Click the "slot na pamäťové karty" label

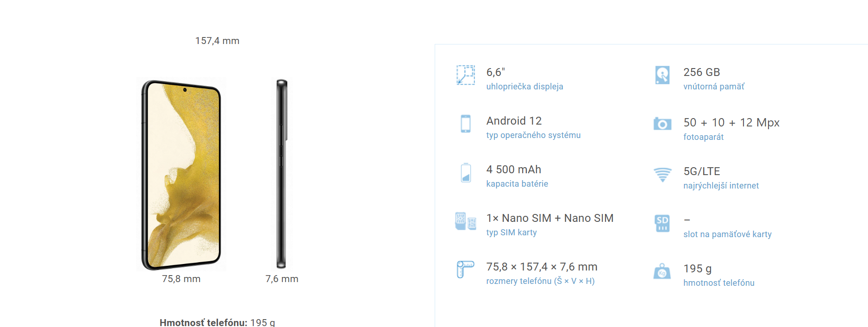[x=727, y=234]
